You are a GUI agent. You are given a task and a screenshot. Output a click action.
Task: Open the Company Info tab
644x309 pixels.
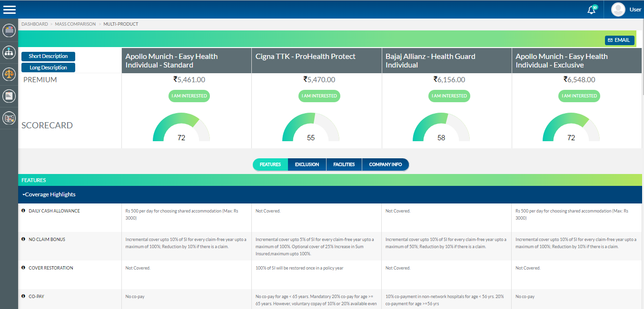point(385,164)
